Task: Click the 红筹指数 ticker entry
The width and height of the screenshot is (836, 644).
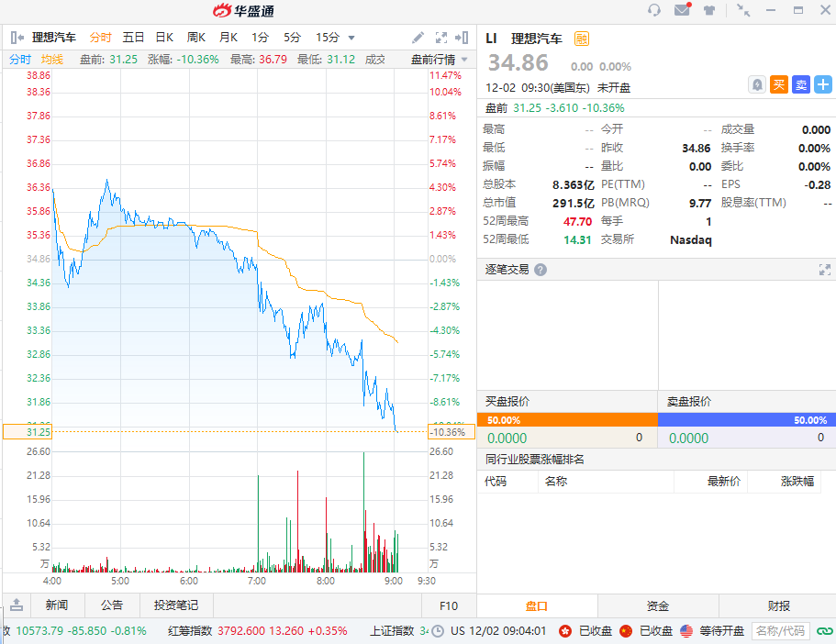Action: point(258,631)
